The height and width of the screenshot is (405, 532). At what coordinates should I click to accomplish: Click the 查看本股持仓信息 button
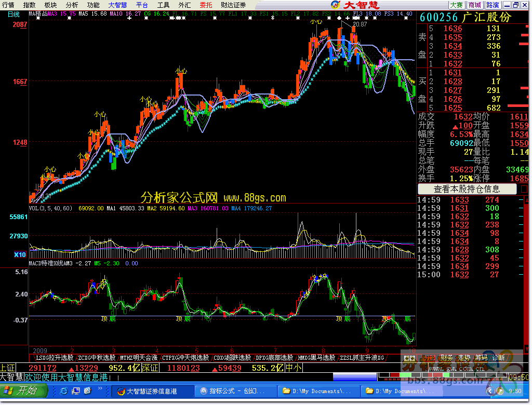tap(467, 189)
